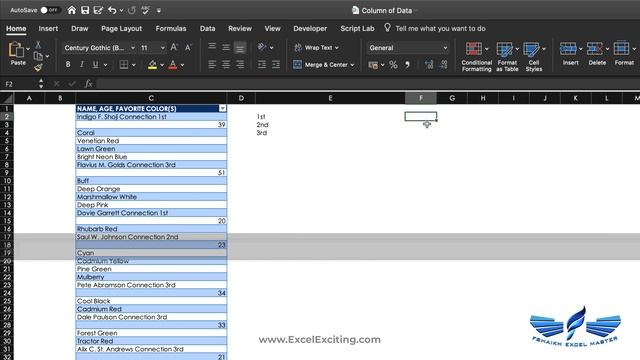The height and width of the screenshot is (360, 640).
Task: Apply the yellow fill color
Action: click(153, 64)
